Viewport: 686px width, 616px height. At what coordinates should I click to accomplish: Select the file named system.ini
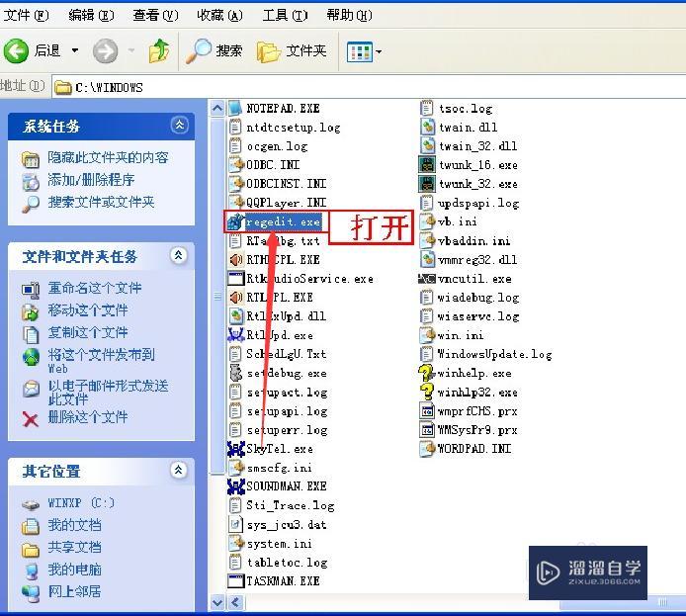pos(279,544)
